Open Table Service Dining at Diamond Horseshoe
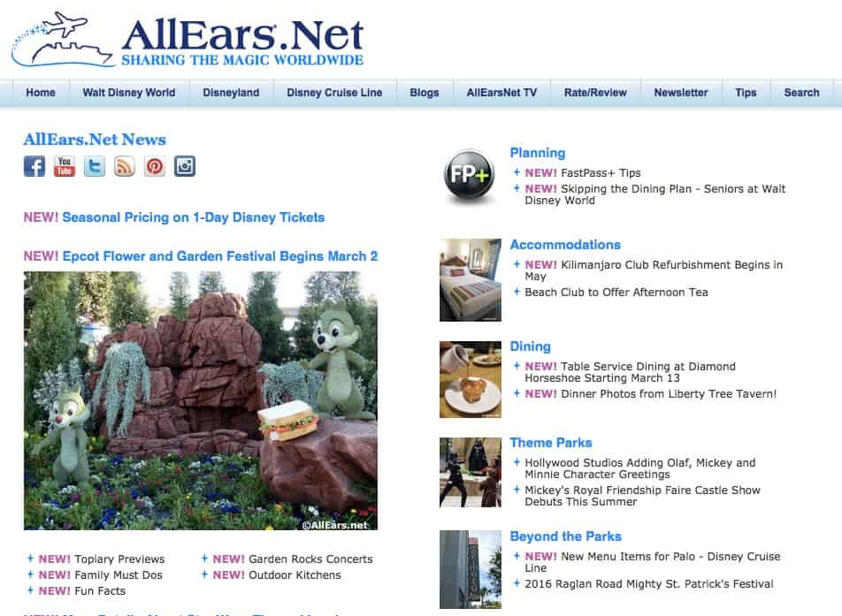This screenshot has height=616, width=842. tap(631, 372)
